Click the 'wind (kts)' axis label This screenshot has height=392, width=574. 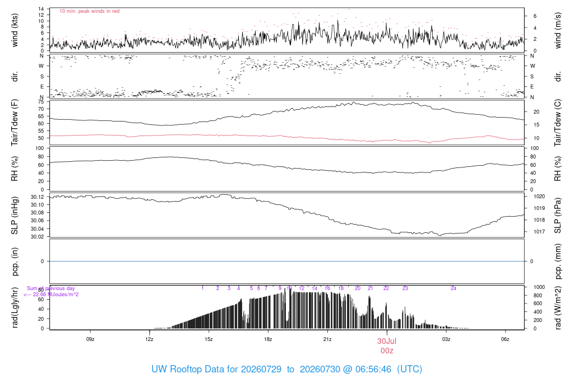tap(15, 30)
